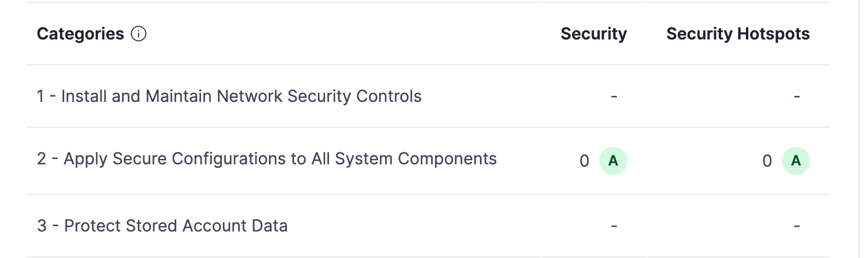Sort by the Categories column header
This screenshot has height=258, width=868.
80,34
